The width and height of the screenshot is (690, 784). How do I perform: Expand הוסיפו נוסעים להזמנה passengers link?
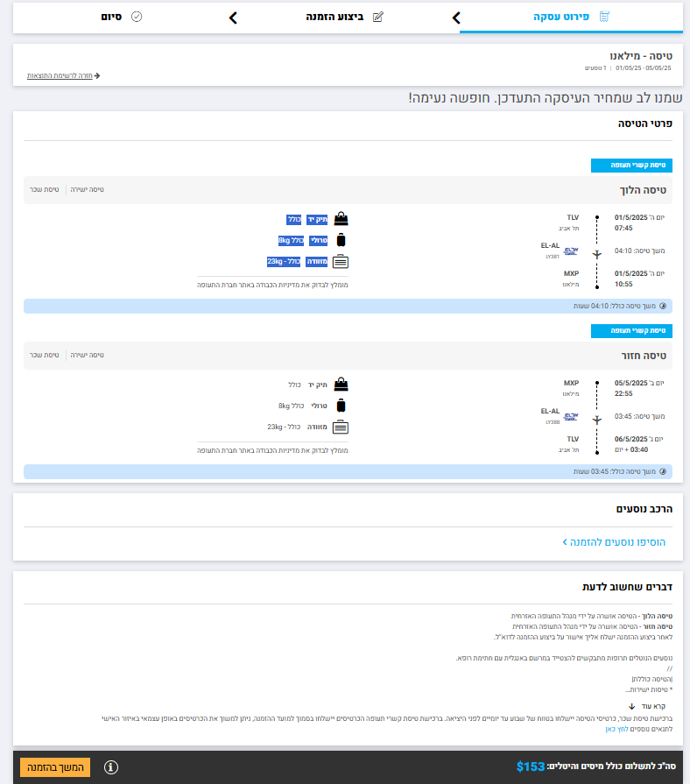[614, 542]
